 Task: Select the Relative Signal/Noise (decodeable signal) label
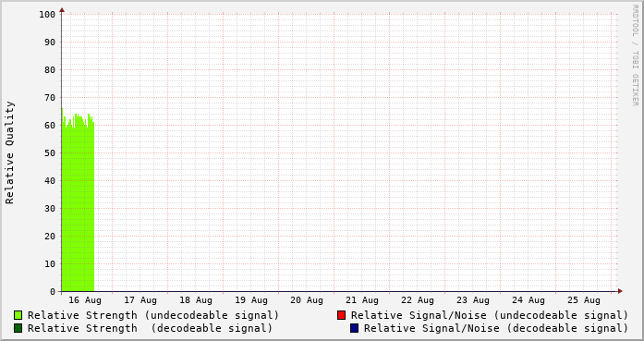[x=496, y=329]
